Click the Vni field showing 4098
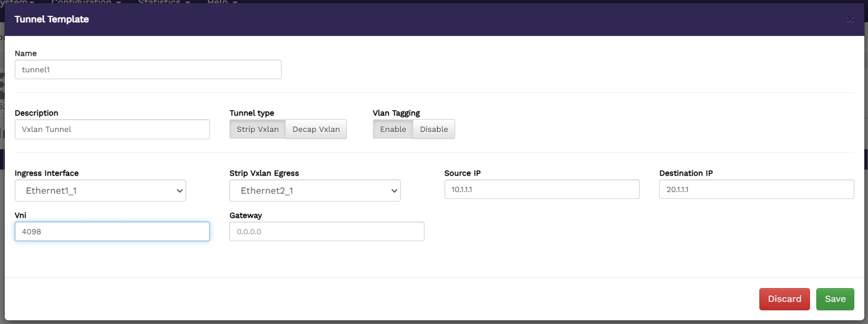Image resolution: width=868 pixels, height=324 pixels. 112,232
